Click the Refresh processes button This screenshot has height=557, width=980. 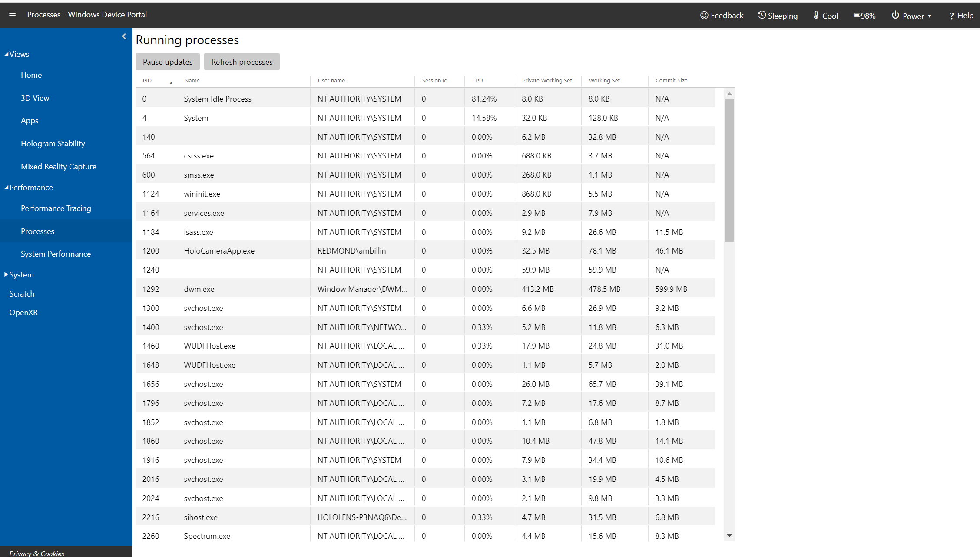[242, 62]
